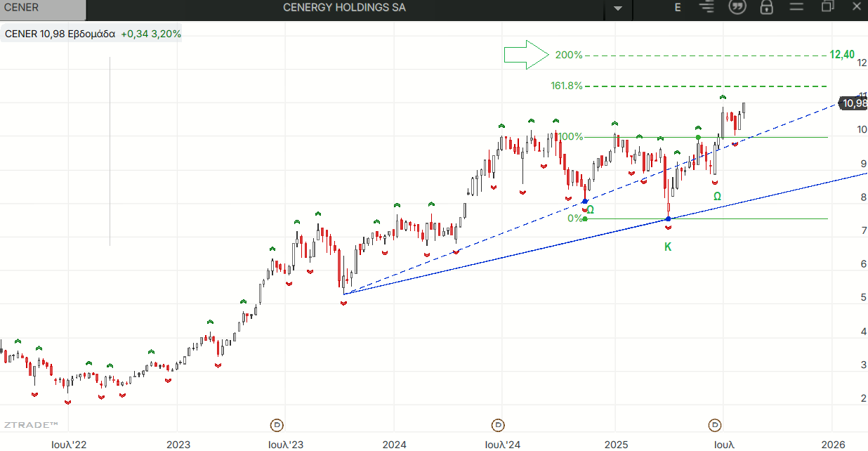The height and width of the screenshot is (451, 868).
Task: Click the 2024 date axis label
Action: coord(395,444)
